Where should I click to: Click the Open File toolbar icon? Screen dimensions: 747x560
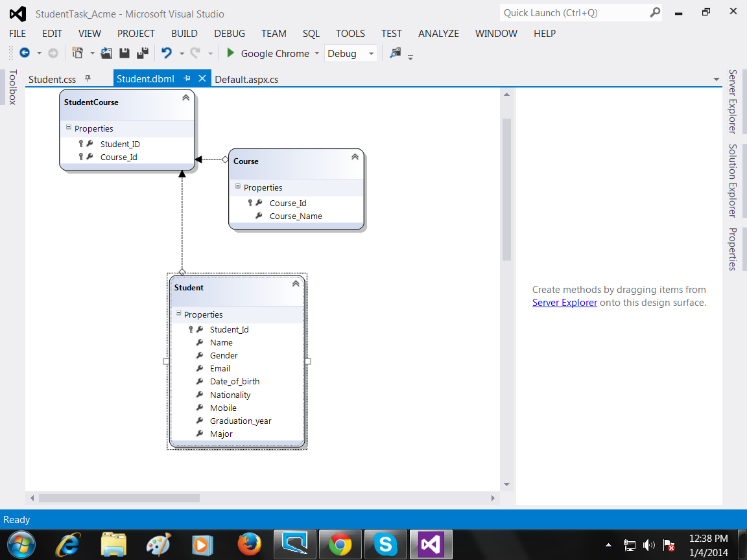[107, 53]
